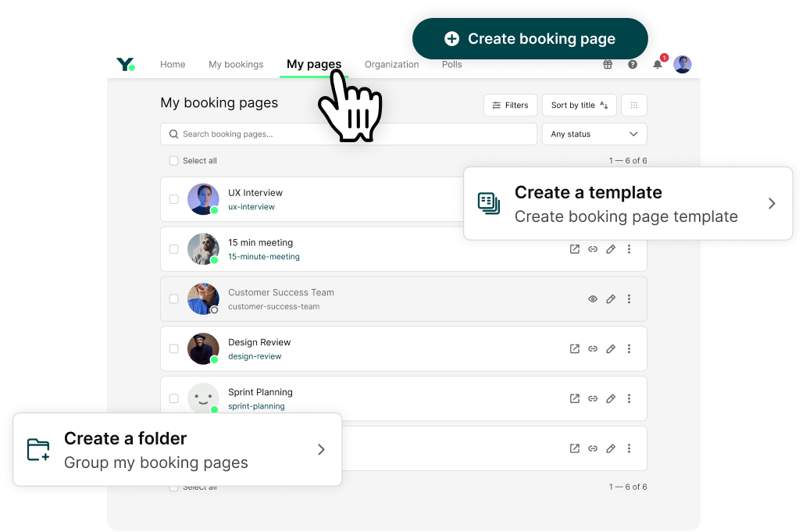Check the box beside 15 min meeting

point(173,248)
